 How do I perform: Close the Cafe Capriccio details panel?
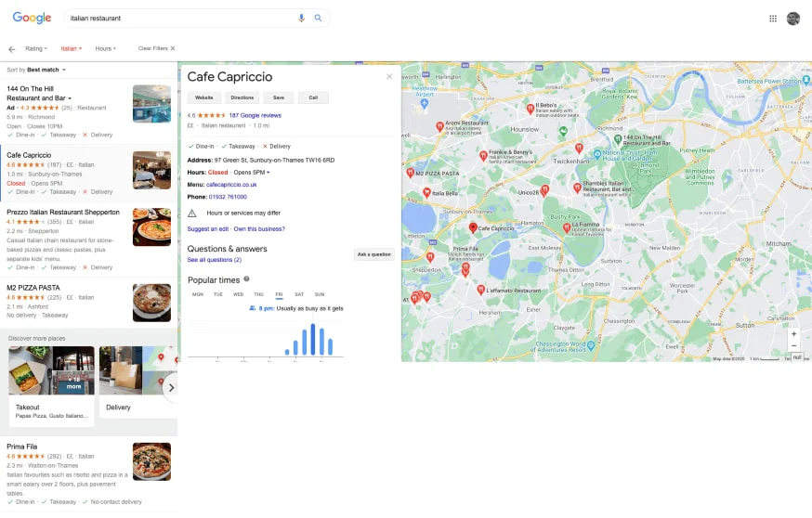click(x=389, y=77)
